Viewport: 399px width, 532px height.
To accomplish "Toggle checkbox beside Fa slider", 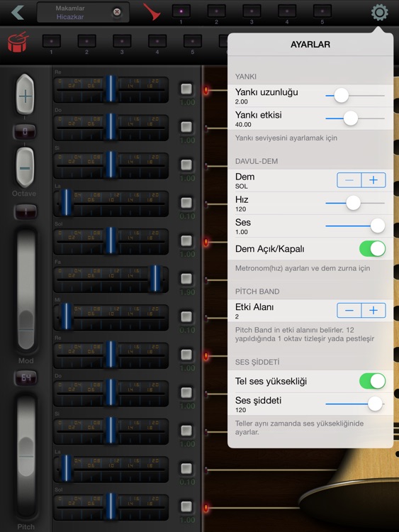I will [186, 279].
